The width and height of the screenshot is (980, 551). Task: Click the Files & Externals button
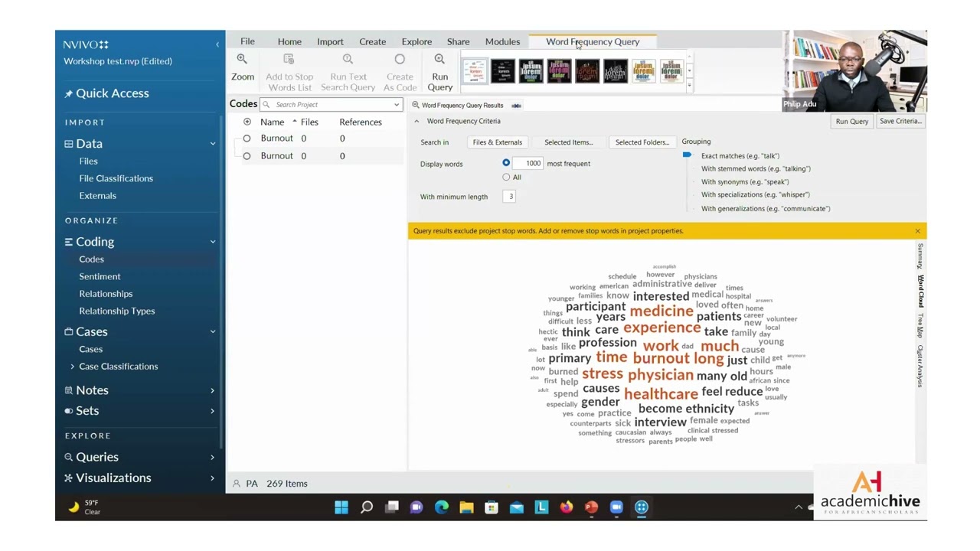497,142
